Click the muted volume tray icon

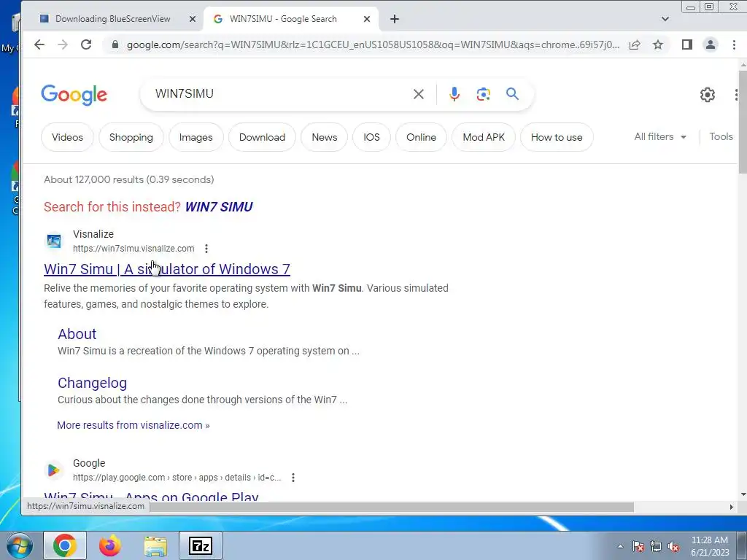[x=673, y=546]
